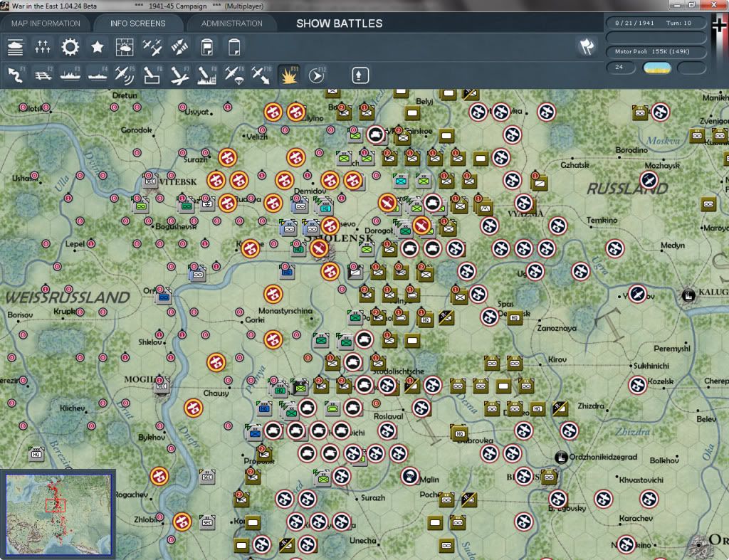Open the production gear icon
The height and width of the screenshot is (560, 729).
[x=70, y=47]
